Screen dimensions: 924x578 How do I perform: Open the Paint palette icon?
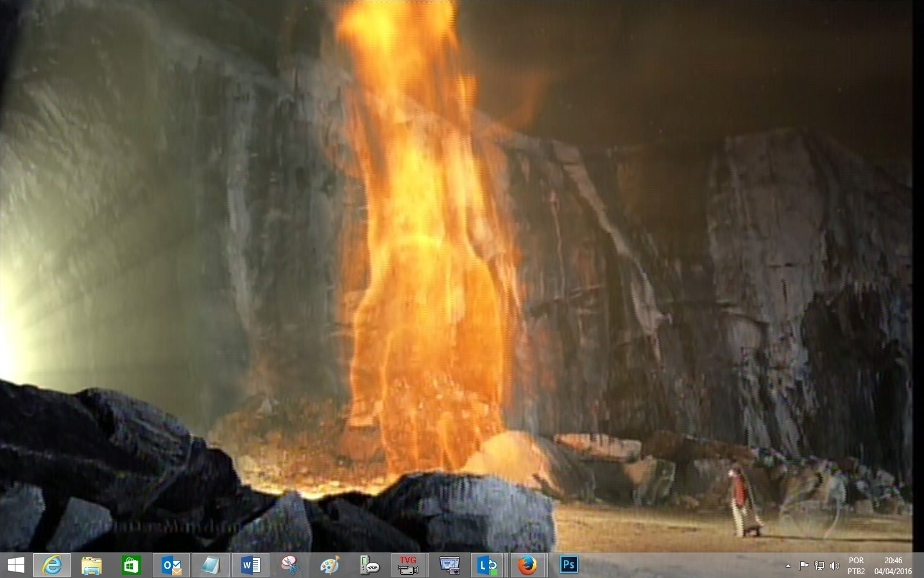(330, 565)
